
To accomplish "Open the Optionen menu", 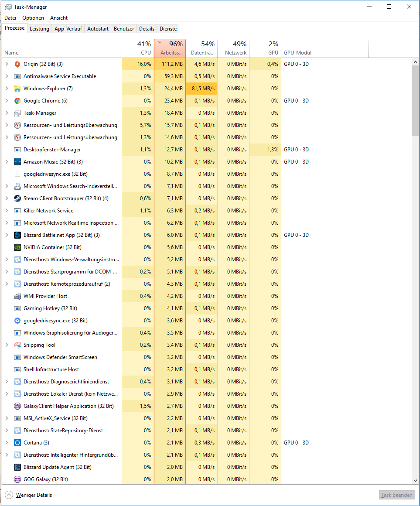I will point(33,18).
